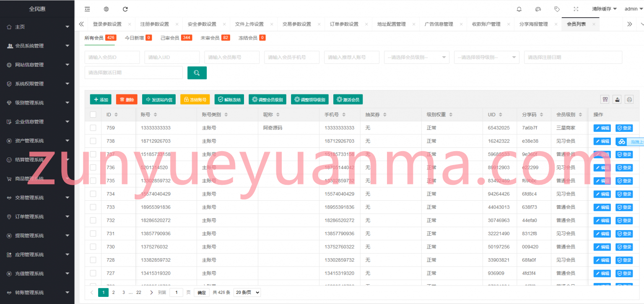Sort by 分享码 column arrows

click(540, 115)
